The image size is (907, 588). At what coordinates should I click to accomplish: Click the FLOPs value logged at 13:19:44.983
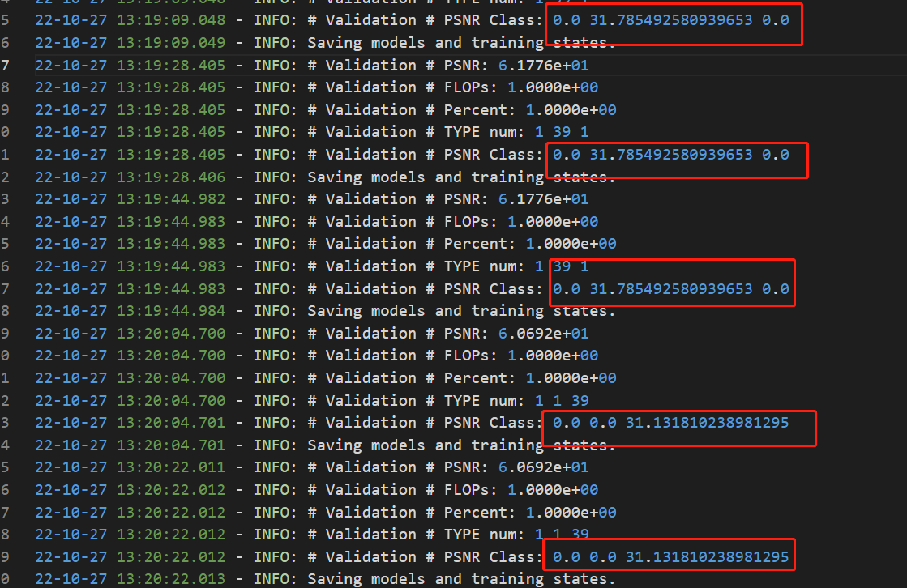553,221
